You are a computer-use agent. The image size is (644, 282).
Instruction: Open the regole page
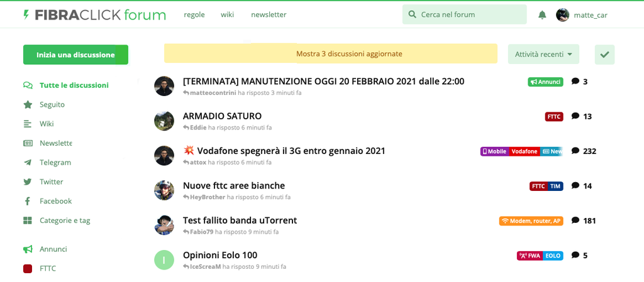[x=194, y=14]
